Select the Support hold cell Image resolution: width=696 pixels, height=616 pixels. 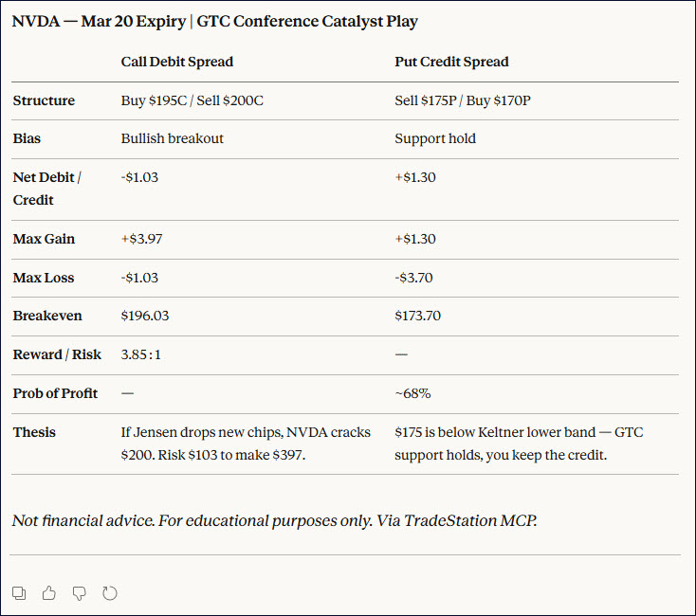tap(435, 138)
